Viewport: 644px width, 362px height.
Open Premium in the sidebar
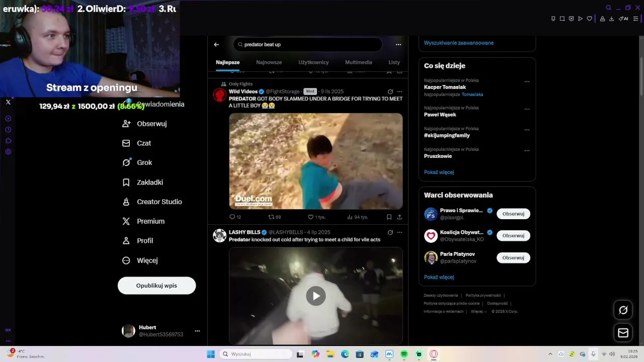click(x=143, y=221)
